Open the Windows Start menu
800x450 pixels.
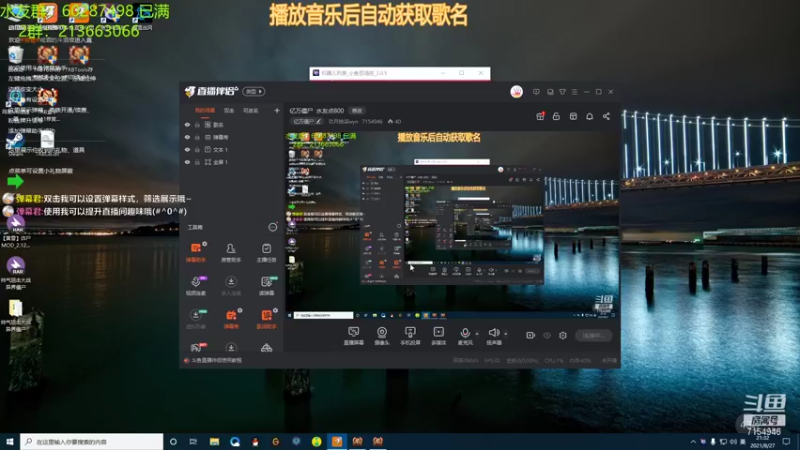10,441
